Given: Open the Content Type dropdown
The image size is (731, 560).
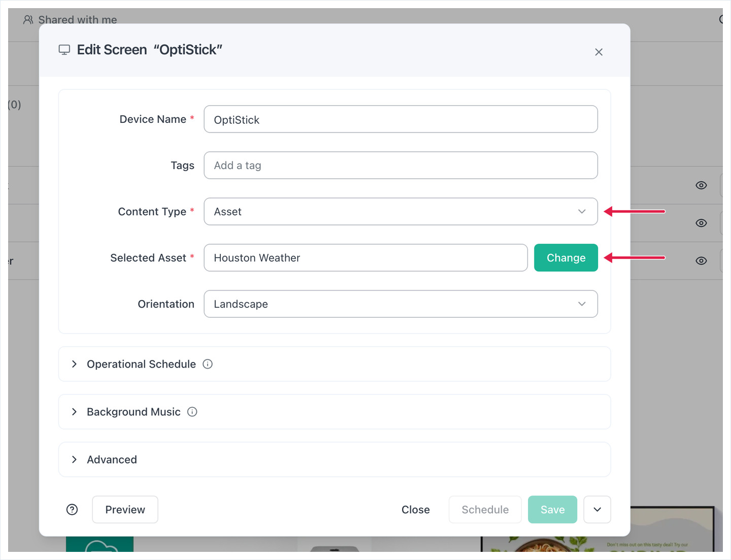Looking at the screenshot, I should (x=401, y=212).
